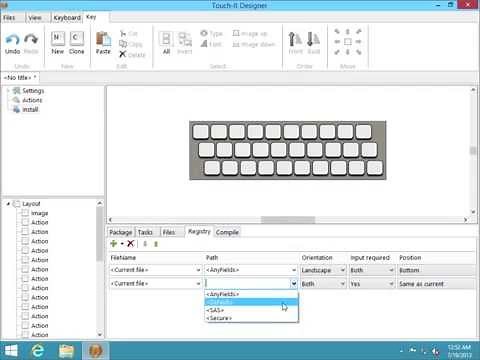Delete using the X icon in Edit group
This screenshot has width=480, height=360.
pyautogui.click(x=132, y=54)
